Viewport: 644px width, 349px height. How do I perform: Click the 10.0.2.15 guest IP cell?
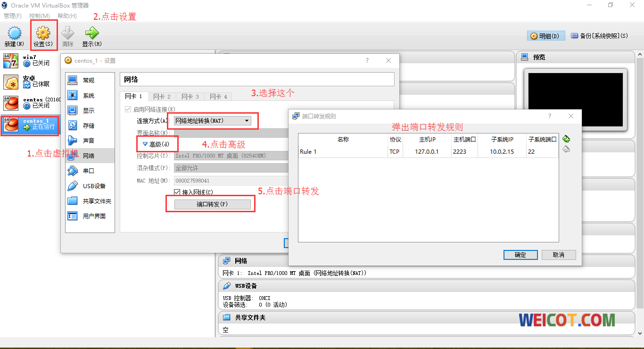coord(502,152)
